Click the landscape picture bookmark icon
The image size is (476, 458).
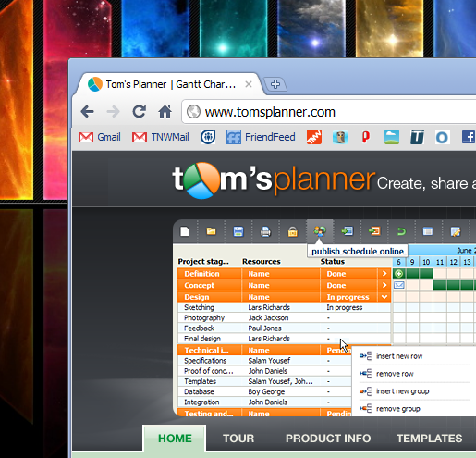(x=392, y=137)
